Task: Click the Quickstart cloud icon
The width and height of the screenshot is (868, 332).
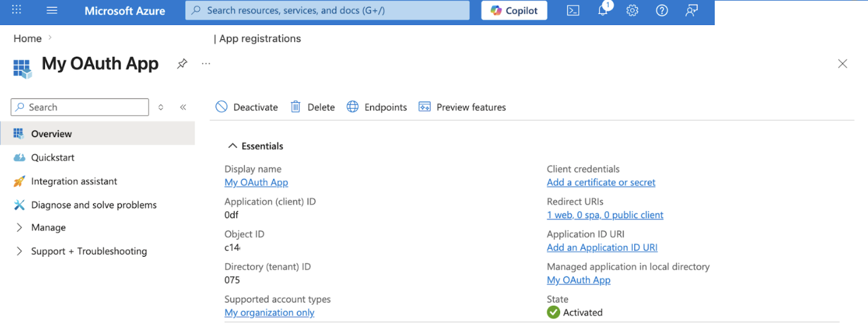Action: click(x=19, y=158)
